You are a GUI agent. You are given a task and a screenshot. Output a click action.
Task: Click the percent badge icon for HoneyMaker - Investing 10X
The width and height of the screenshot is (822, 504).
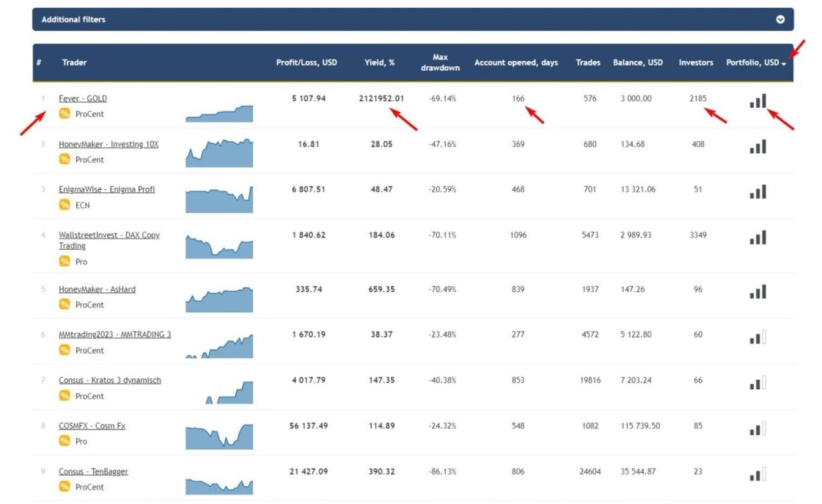click(x=64, y=159)
